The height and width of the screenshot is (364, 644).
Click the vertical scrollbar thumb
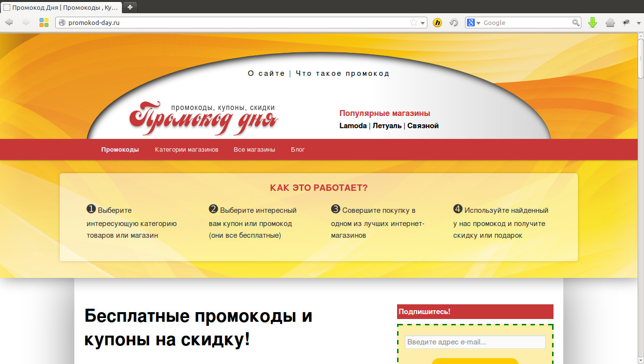(x=641, y=58)
